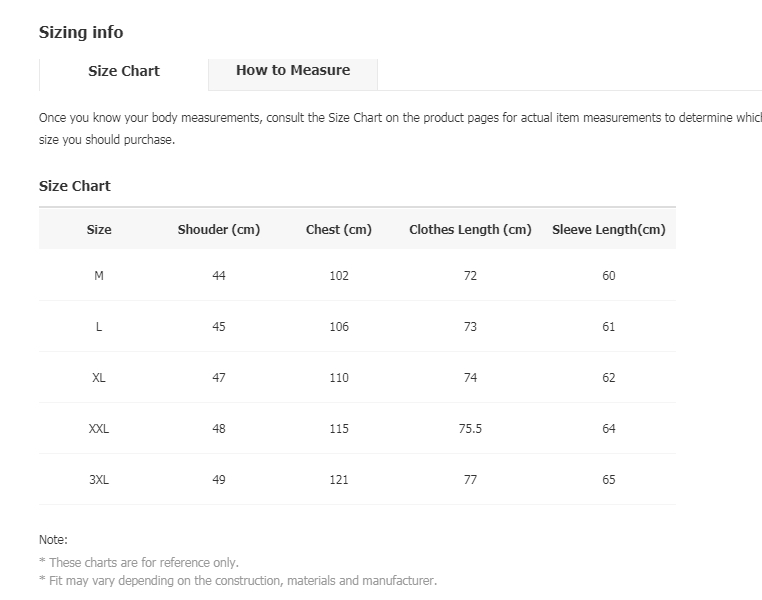Select the XXL size row label
This screenshot has width=762, height=600.
point(99,429)
